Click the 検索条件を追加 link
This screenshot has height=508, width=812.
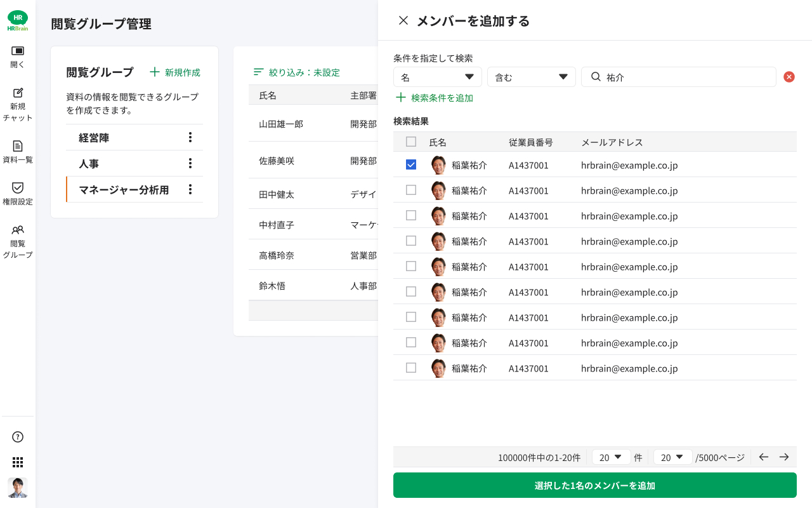(x=435, y=98)
